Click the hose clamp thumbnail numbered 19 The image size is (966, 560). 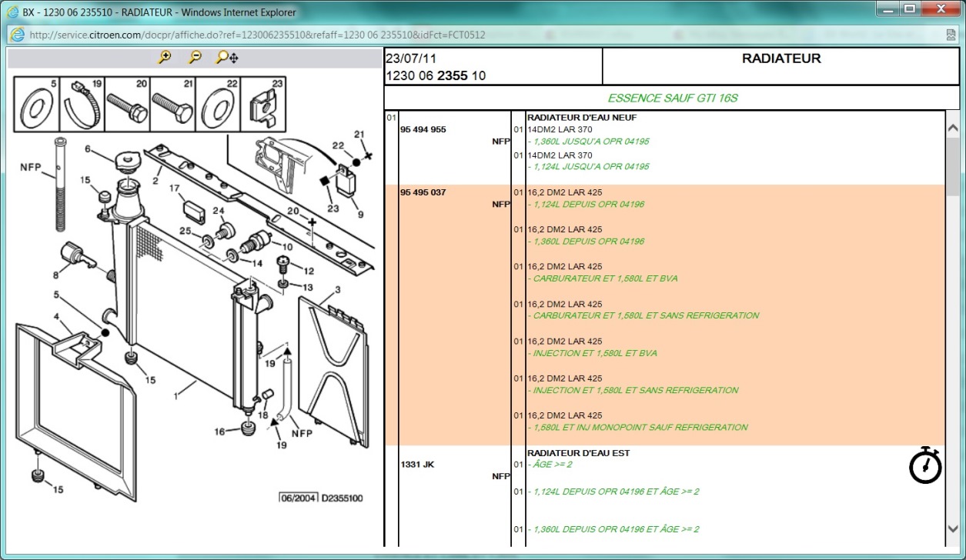click(82, 105)
